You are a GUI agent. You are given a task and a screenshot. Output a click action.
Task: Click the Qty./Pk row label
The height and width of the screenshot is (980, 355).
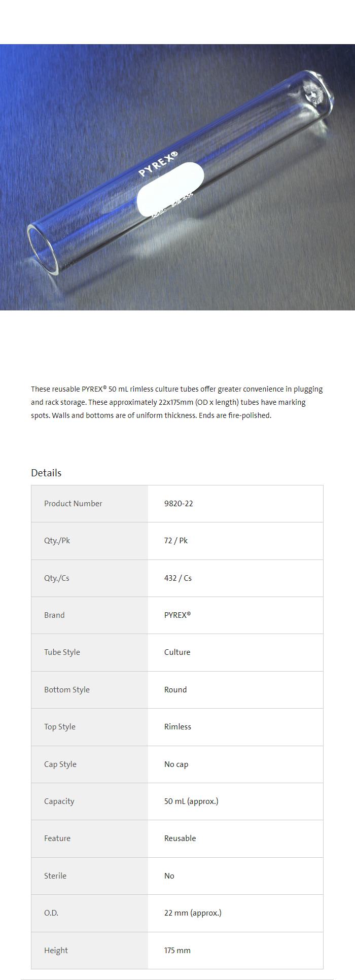click(x=57, y=541)
